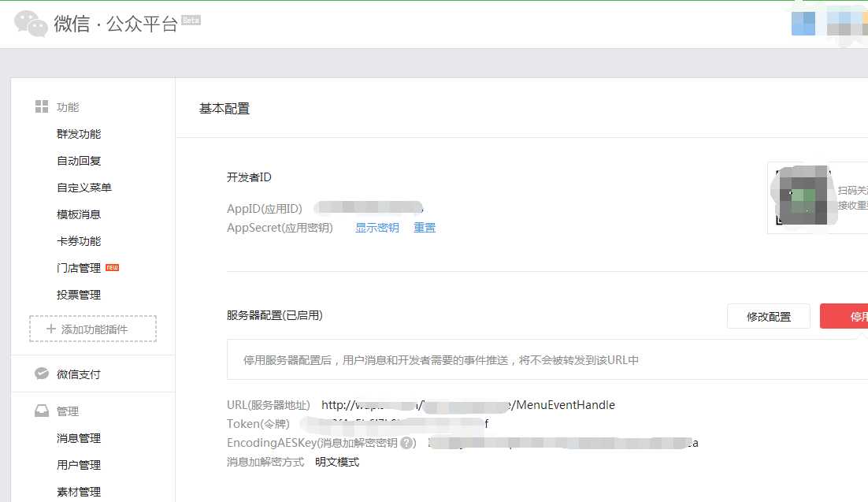Open 素材管理 in sidebar
Viewport: 868px width, 502px height.
tap(79, 492)
